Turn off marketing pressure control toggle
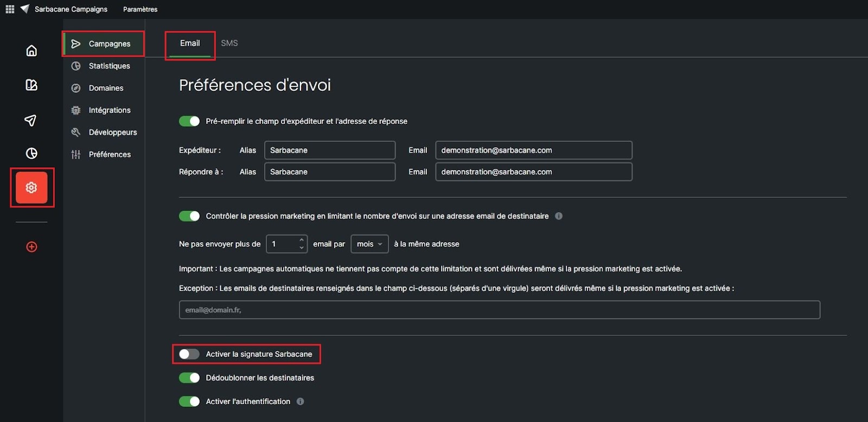 point(189,216)
